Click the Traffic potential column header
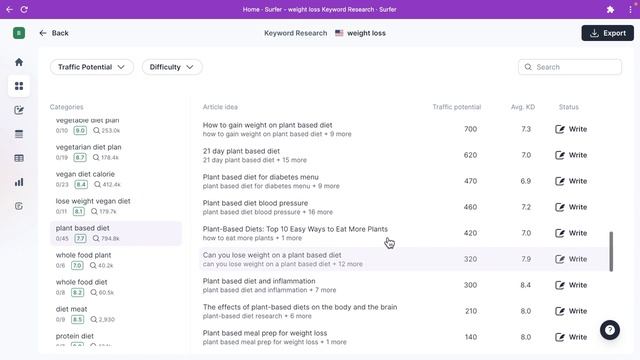 click(x=457, y=107)
